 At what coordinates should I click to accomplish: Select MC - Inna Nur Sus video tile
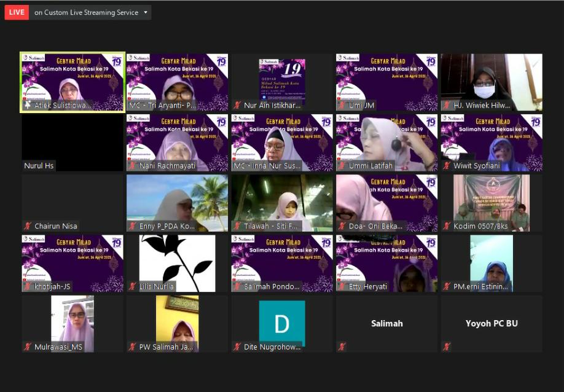pos(282,143)
